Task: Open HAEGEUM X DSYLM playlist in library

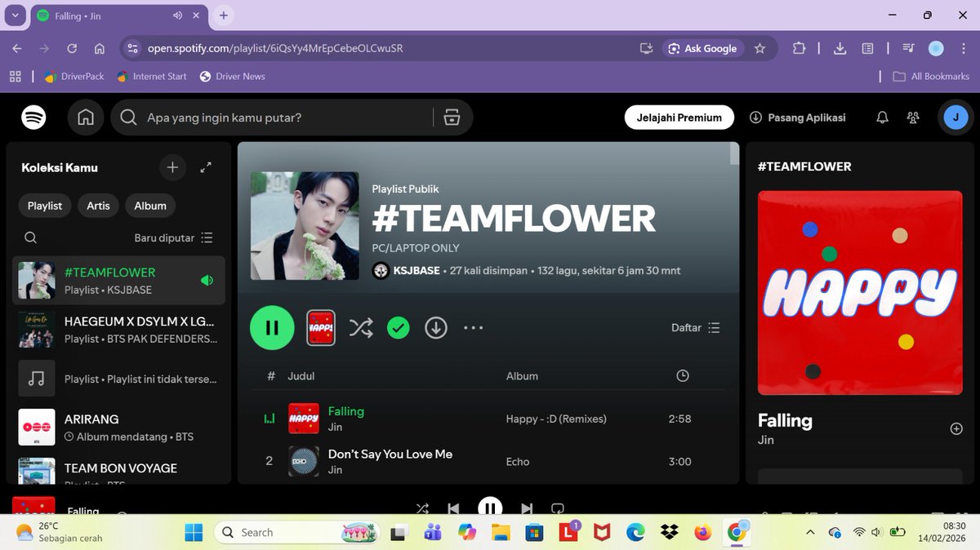Action: pyautogui.click(x=118, y=330)
